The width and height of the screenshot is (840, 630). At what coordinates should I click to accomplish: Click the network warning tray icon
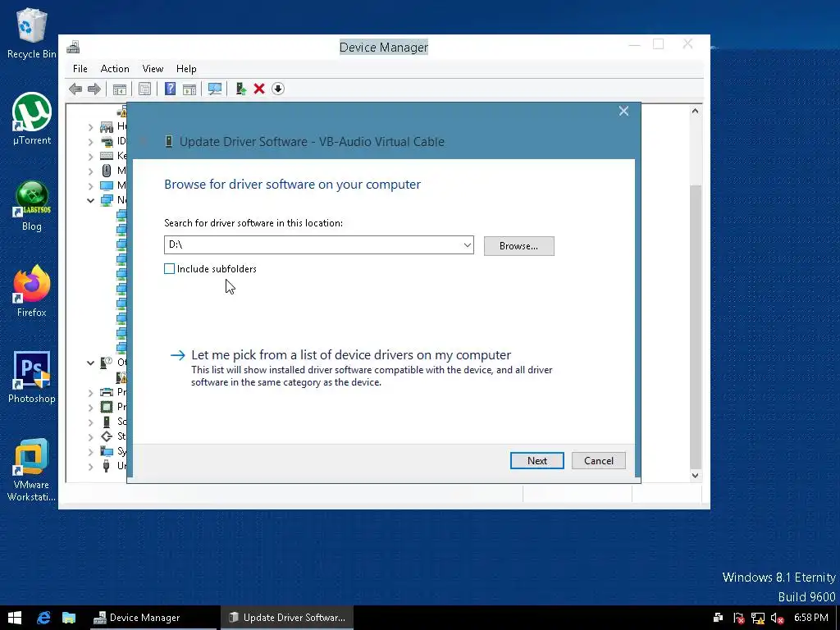[757, 619]
